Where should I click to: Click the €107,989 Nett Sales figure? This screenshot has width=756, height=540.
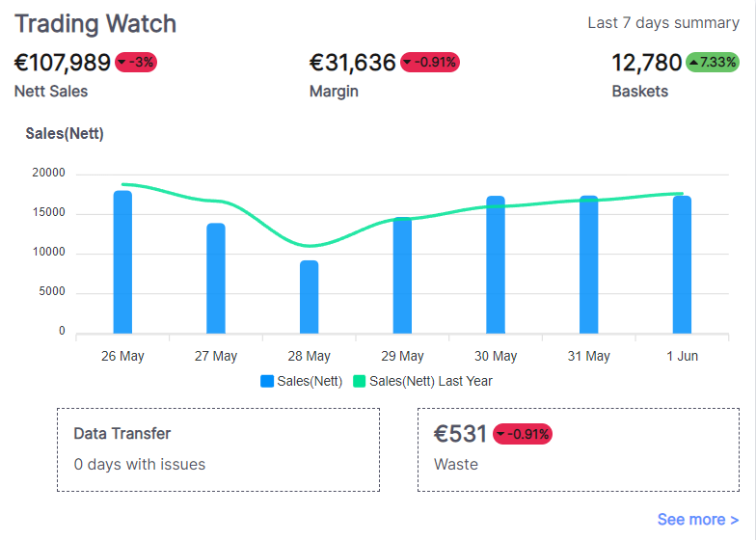63,63
